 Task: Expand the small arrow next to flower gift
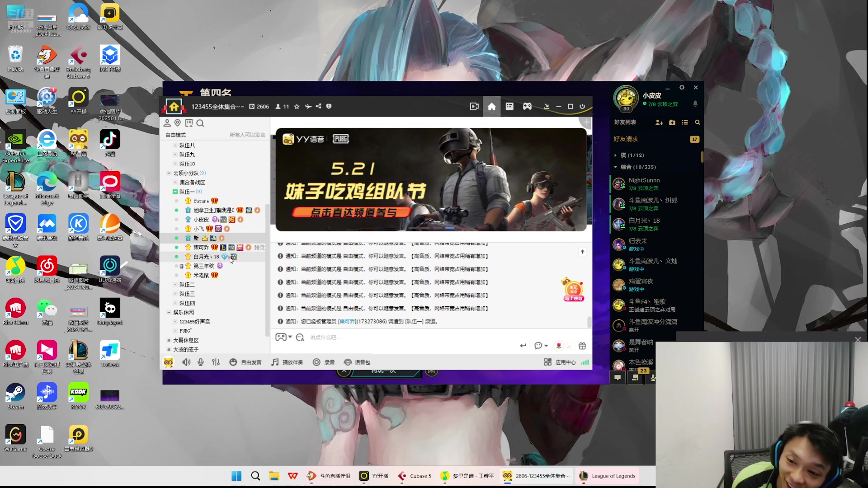pos(569,346)
